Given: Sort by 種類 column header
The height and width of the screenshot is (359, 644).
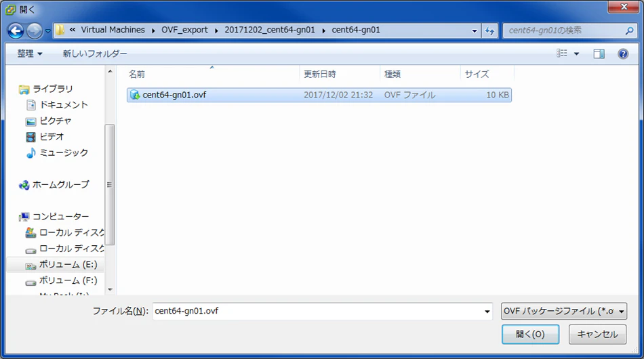Looking at the screenshot, I should [420, 75].
